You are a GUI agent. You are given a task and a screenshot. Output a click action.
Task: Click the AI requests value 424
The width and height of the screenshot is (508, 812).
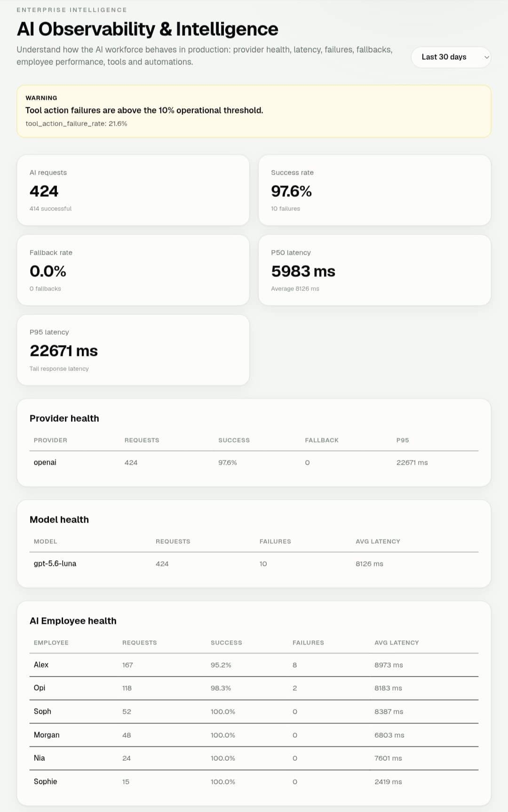tap(44, 191)
